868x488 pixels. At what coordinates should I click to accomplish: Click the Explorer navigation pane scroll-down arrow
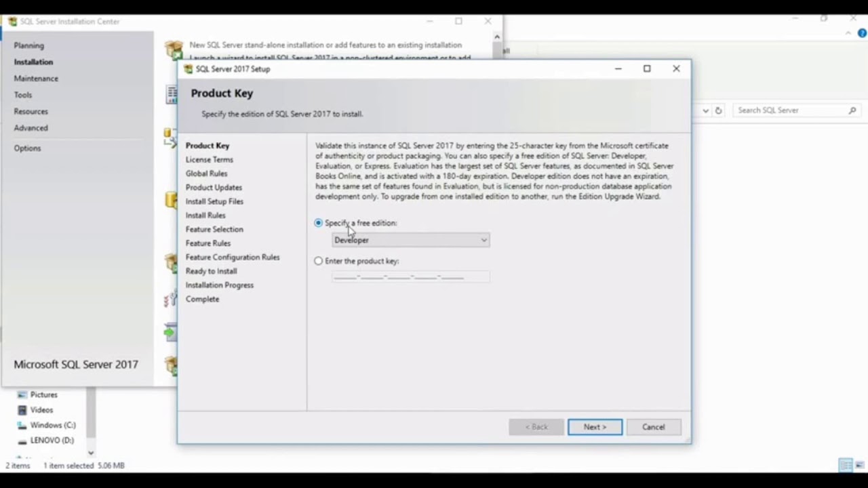coord(91,453)
